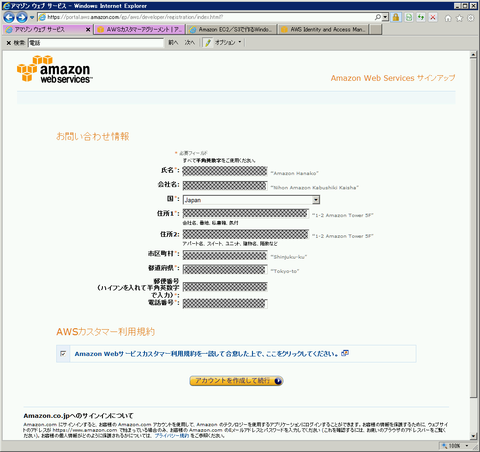The width and height of the screenshot is (480, 452).
Task: Click the 郵便番号 postal code field
Action: point(225,287)
